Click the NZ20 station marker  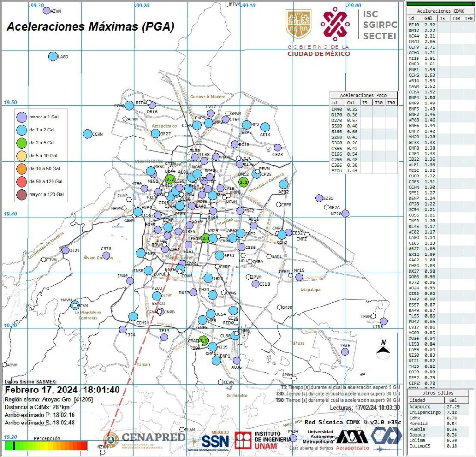click(x=345, y=214)
